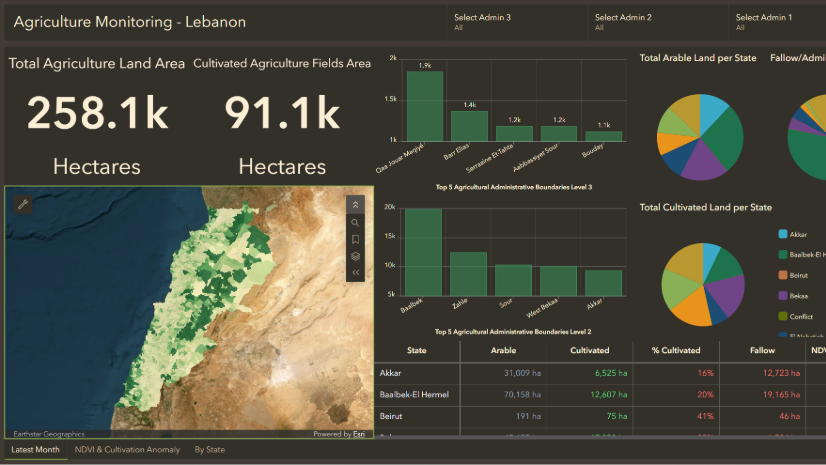Click the Earthstar Geographics attribution text
The height and width of the screenshot is (465, 826).
click(48, 434)
